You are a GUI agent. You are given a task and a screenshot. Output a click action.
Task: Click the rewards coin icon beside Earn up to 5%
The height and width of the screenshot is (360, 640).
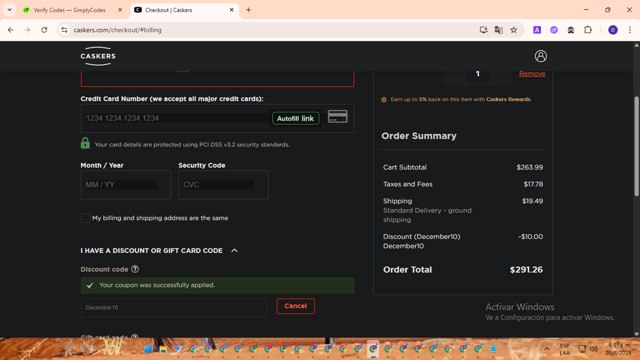click(384, 100)
